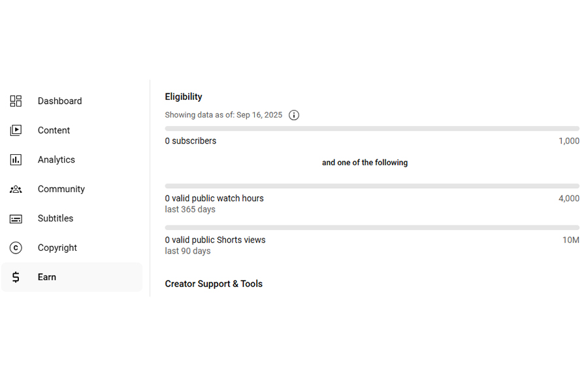Click the Dashboard grid icon
Viewport: 588px width, 392px height.
pyautogui.click(x=16, y=101)
